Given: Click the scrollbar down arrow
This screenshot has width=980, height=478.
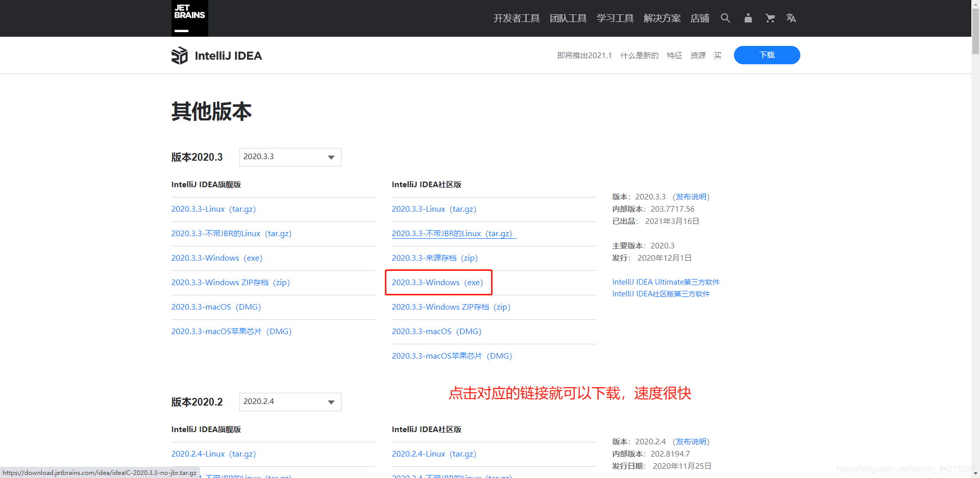Looking at the screenshot, I should [x=975, y=474].
